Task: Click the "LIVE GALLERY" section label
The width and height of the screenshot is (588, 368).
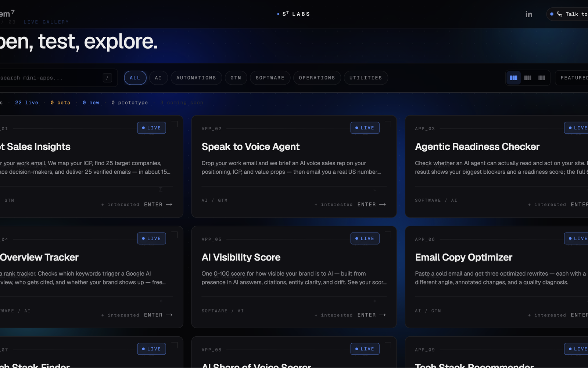Action: point(46,22)
